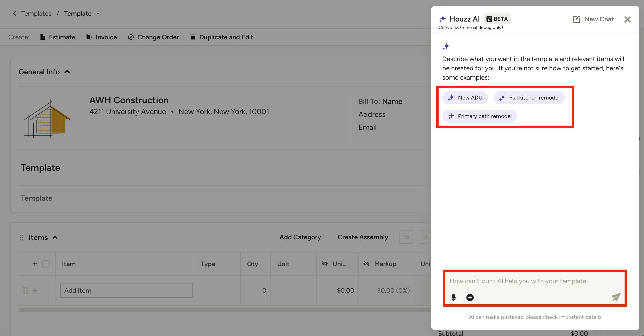The image size is (644, 336).
Task: Click the AWH Construction logo
Action: coord(47,118)
